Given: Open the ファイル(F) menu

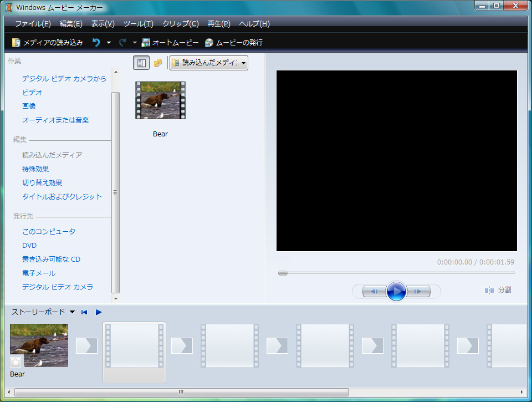Looking at the screenshot, I should coord(33,24).
